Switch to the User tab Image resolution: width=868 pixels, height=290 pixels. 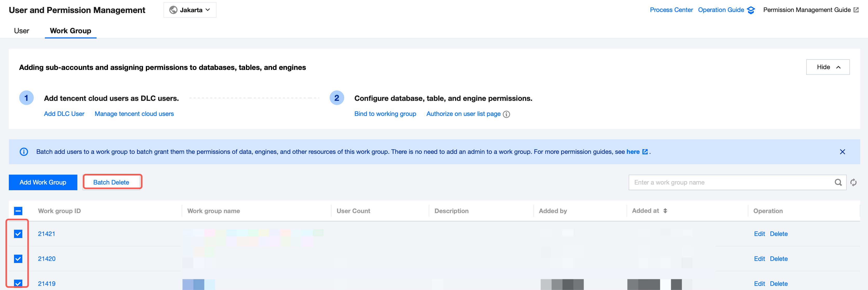coord(22,31)
